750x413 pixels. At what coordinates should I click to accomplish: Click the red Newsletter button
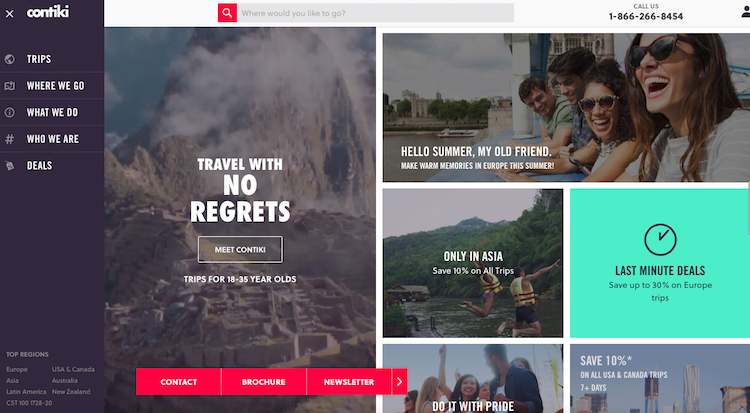coord(349,381)
